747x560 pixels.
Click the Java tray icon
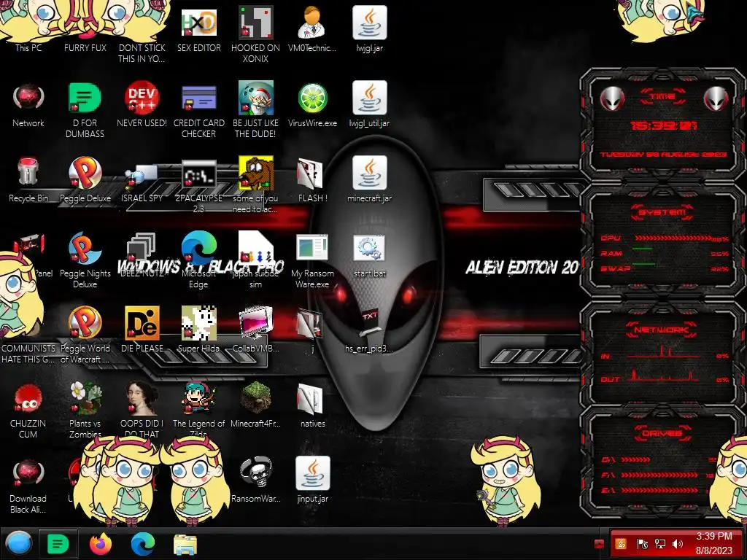tap(620, 544)
